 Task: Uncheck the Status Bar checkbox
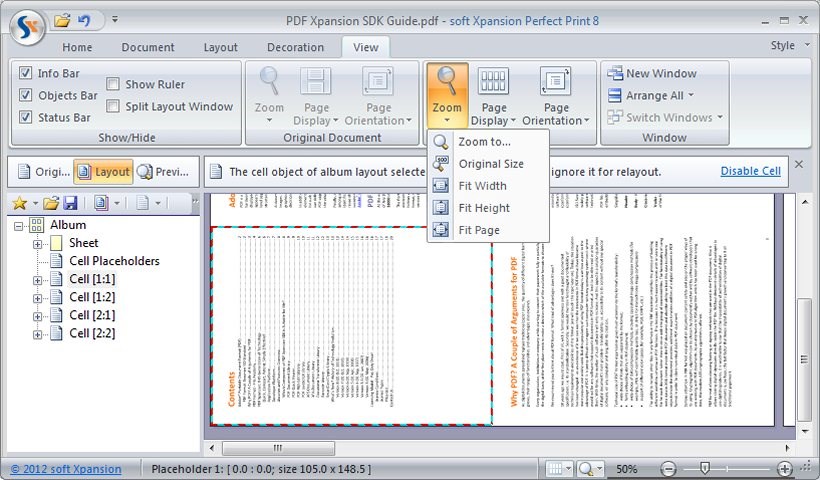(25, 117)
